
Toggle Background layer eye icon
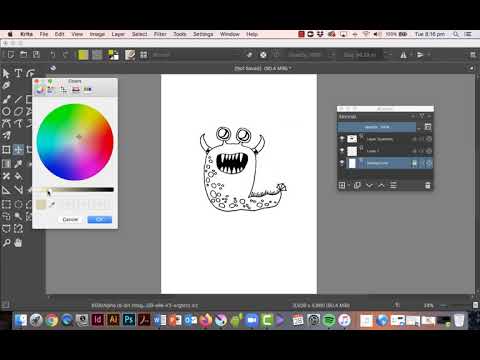(x=342, y=163)
